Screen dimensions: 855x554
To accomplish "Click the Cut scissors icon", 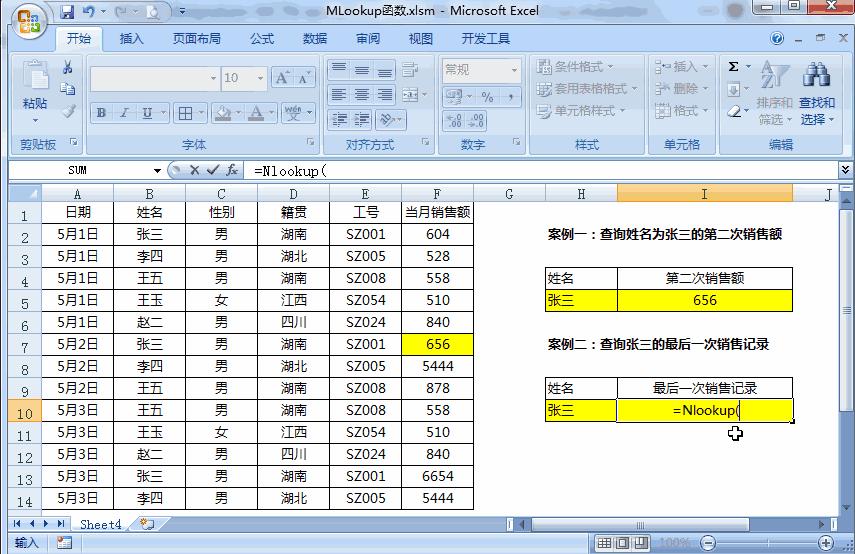I will click(x=68, y=67).
